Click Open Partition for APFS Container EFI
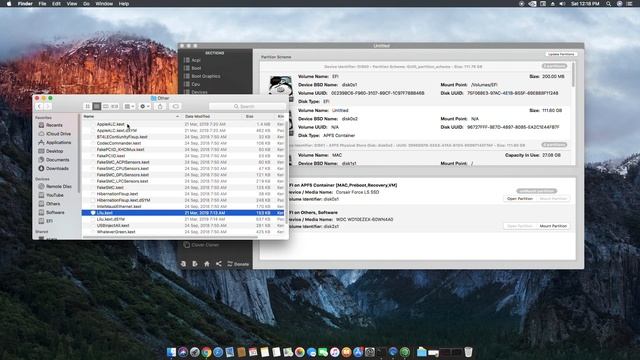 [520, 199]
